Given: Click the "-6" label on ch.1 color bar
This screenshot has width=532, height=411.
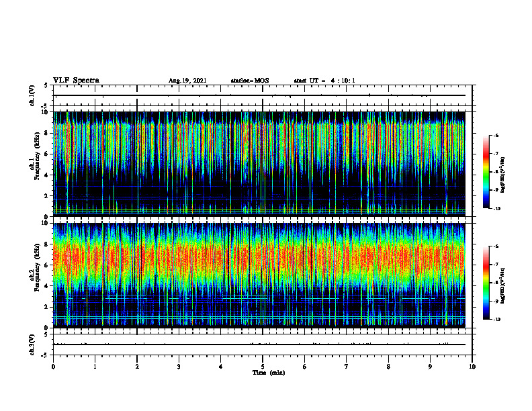Looking at the screenshot, I should [x=496, y=135].
